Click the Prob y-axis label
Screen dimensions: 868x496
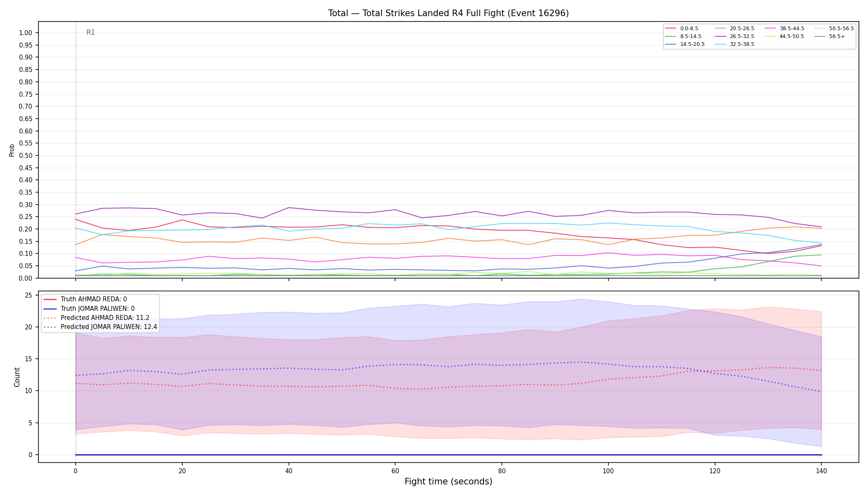[12, 150]
